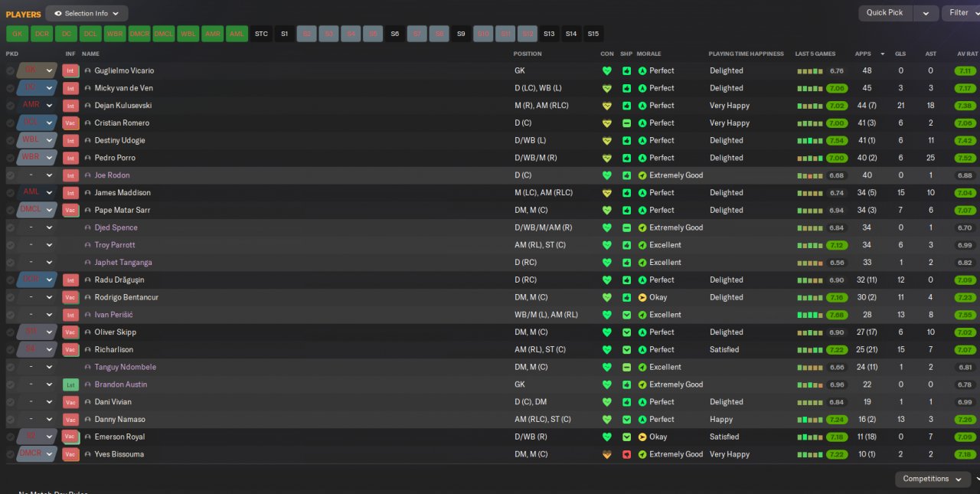This screenshot has height=494, width=980.
Task: Open the Competitions dropdown
Action: tap(932, 479)
